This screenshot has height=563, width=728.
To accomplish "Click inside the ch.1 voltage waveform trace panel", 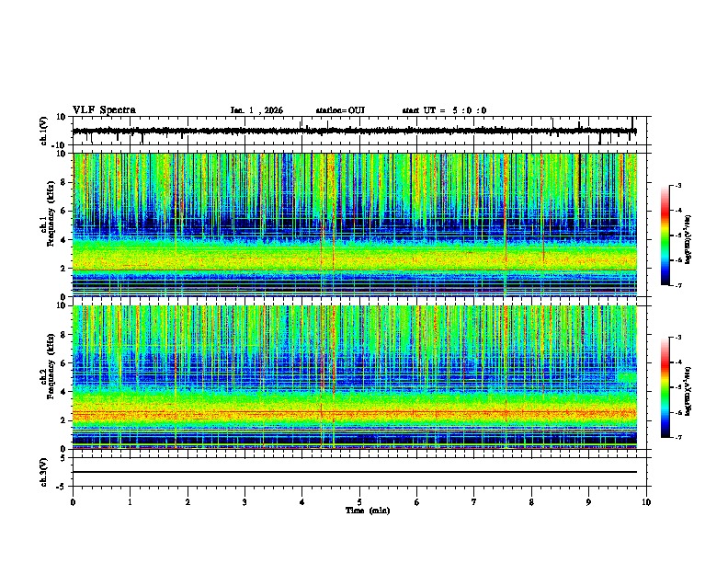I will (x=359, y=131).
